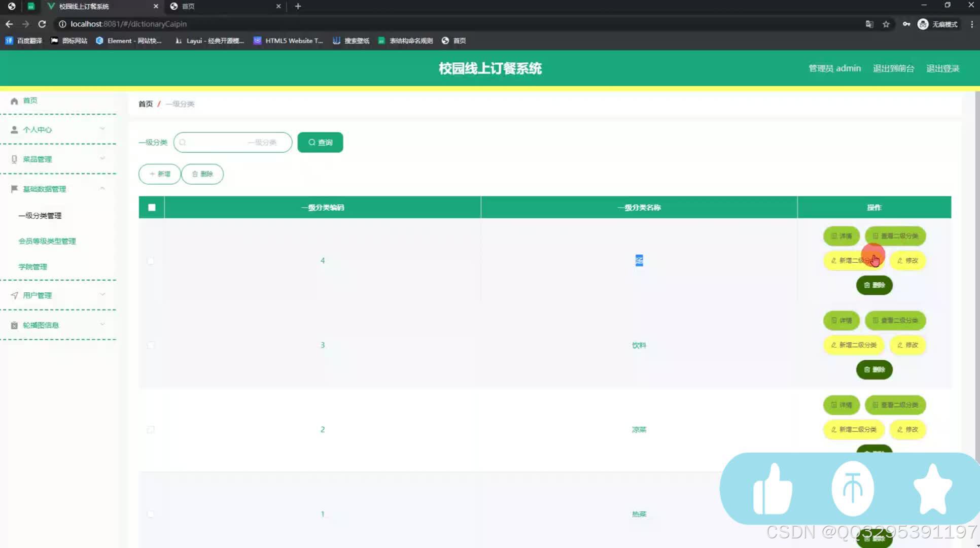Click 删除 for row 饮料

click(x=874, y=370)
